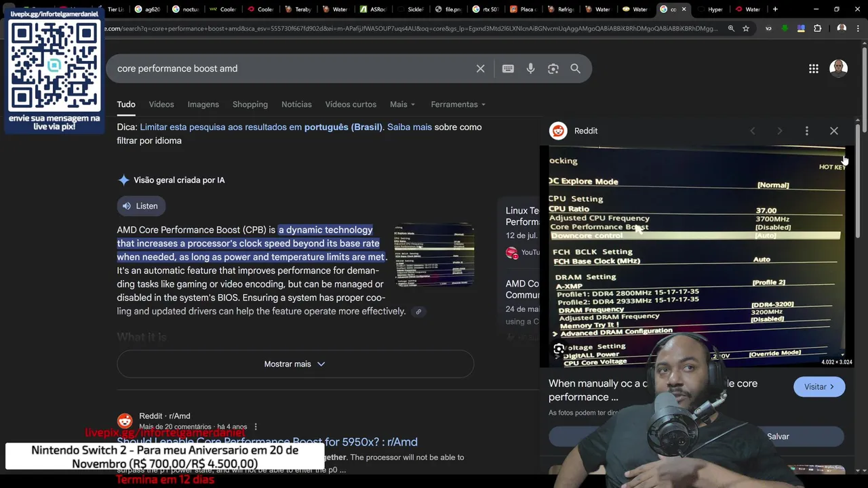Switch to the ASRock browser tab
Viewport: 868px width, 488px height.
coord(372,9)
